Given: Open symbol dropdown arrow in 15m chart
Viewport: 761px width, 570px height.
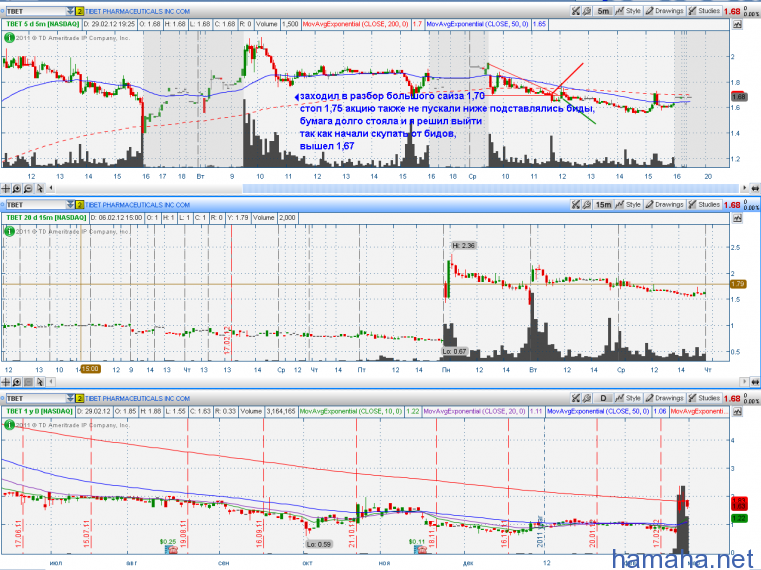Looking at the screenshot, I should tap(70, 204).
